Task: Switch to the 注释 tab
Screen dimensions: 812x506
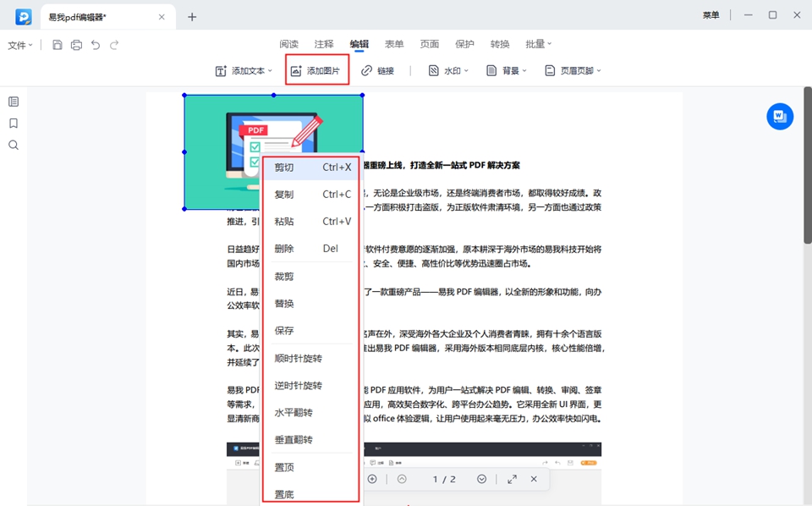Action: tap(324, 44)
